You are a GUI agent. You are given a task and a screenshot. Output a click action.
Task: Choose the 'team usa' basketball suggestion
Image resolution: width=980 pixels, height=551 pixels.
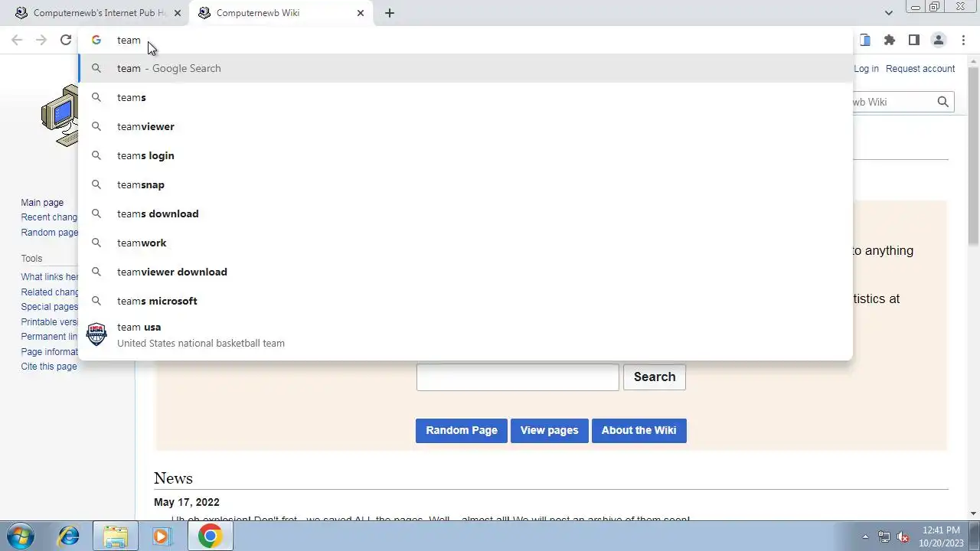click(x=465, y=334)
